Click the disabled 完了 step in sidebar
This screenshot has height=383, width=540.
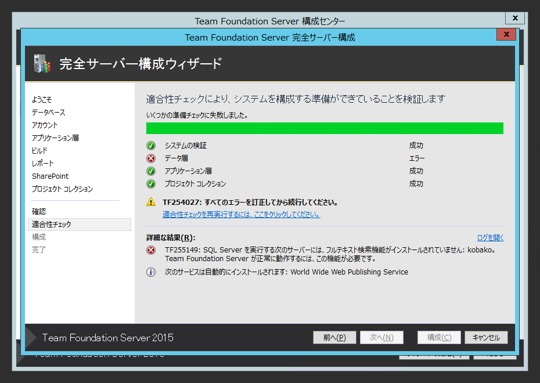[x=39, y=250]
